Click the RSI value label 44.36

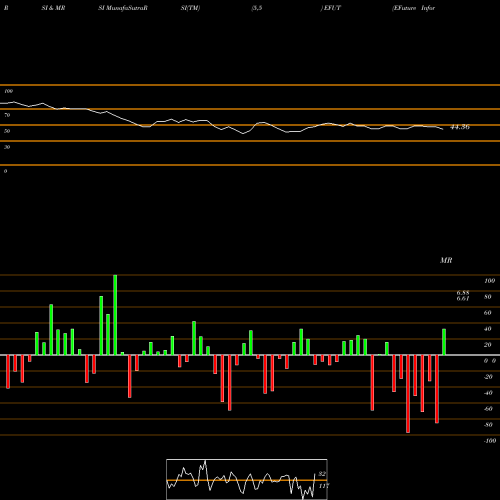(x=460, y=127)
